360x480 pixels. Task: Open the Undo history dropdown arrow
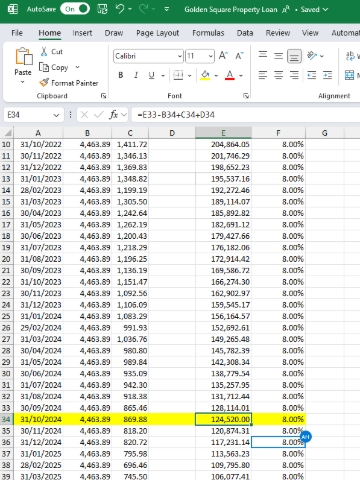pyautogui.click(x=130, y=9)
